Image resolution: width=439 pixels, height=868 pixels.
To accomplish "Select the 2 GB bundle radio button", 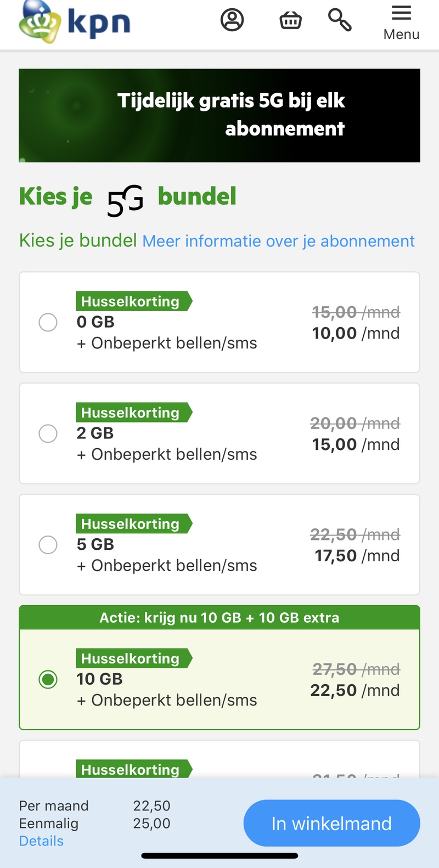I will (x=48, y=433).
